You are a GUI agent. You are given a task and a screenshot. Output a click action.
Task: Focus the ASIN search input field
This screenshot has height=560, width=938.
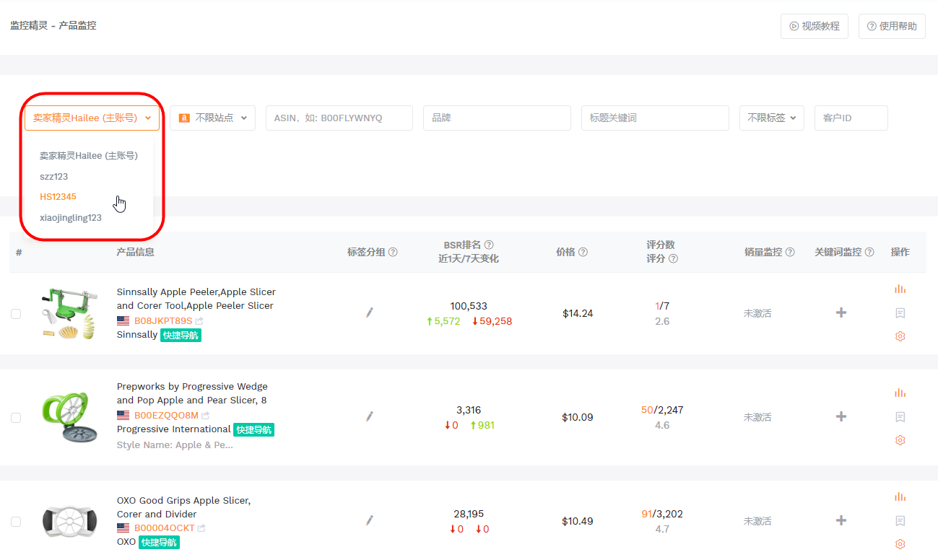[339, 118]
